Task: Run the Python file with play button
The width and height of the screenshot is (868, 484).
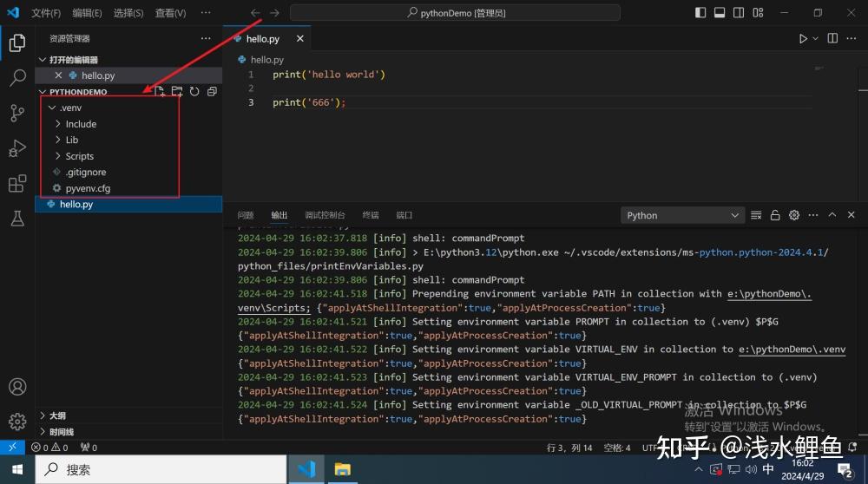Action: [x=803, y=38]
